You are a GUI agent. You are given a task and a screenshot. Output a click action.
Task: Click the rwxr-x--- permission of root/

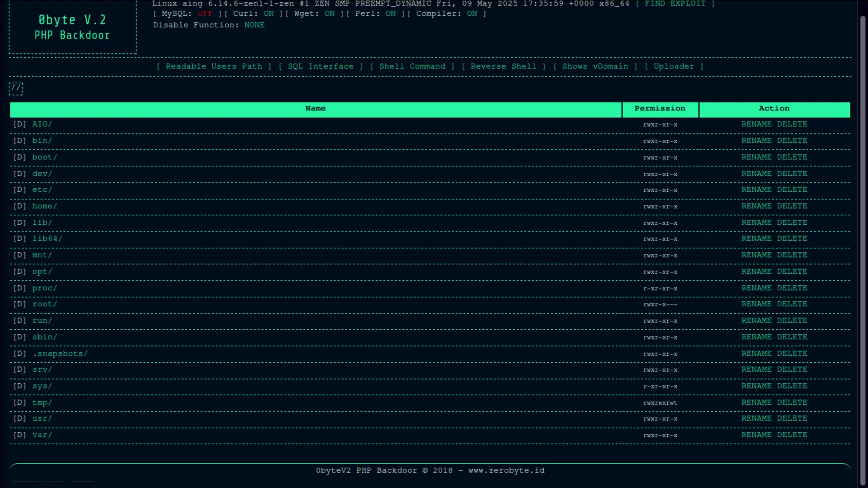[660, 305]
